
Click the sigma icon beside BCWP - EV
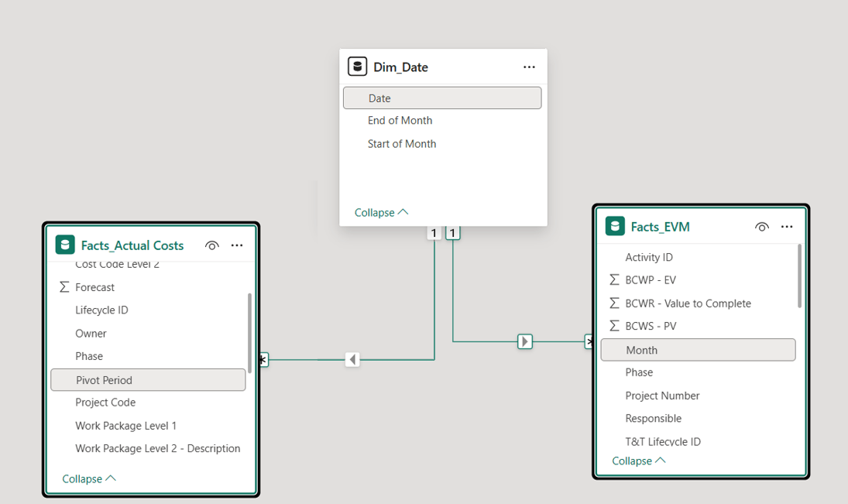(x=614, y=279)
